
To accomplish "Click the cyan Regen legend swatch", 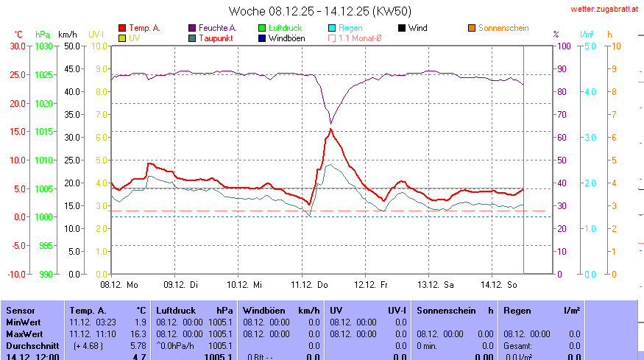I will [332, 28].
